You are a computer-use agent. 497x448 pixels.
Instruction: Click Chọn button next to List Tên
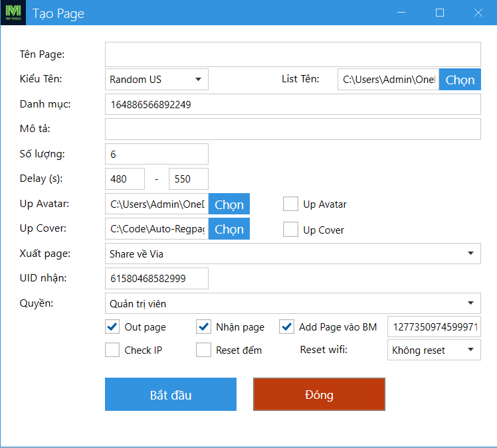coord(460,80)
